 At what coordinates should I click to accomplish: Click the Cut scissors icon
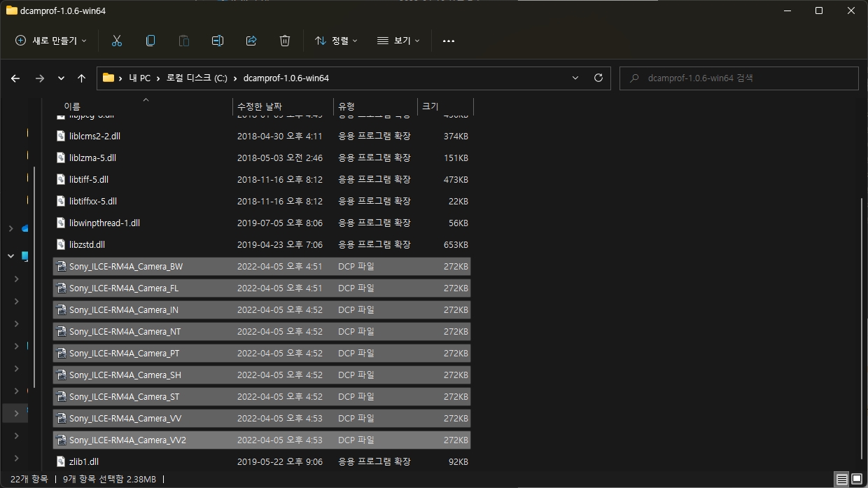[117, 41]
